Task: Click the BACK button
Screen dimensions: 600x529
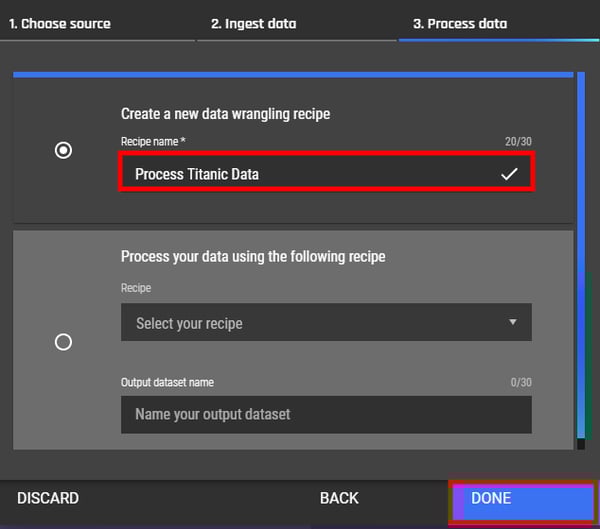Action: click(x=339, y=498)
